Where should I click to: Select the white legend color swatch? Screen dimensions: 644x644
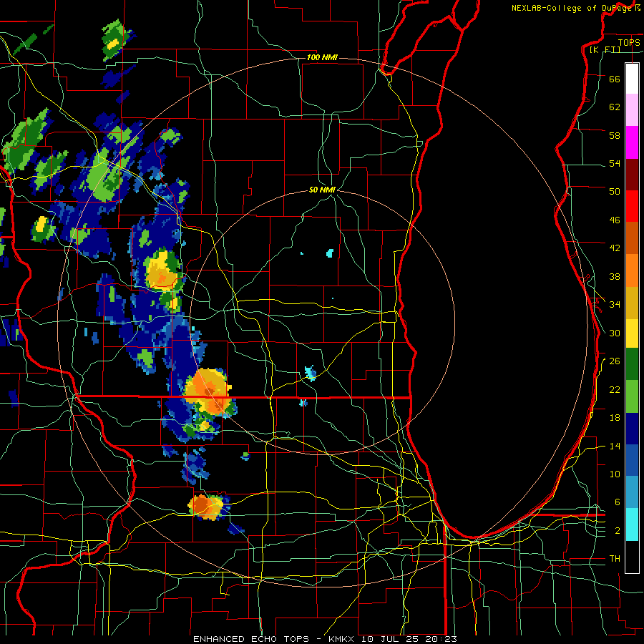coord(632,79)
